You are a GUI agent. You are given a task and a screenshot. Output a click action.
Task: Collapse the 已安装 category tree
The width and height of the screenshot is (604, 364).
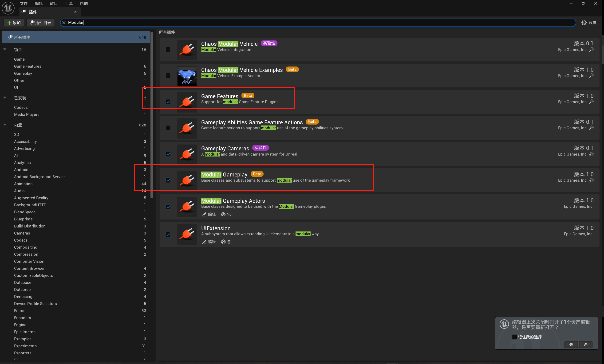tap(5, 98)
